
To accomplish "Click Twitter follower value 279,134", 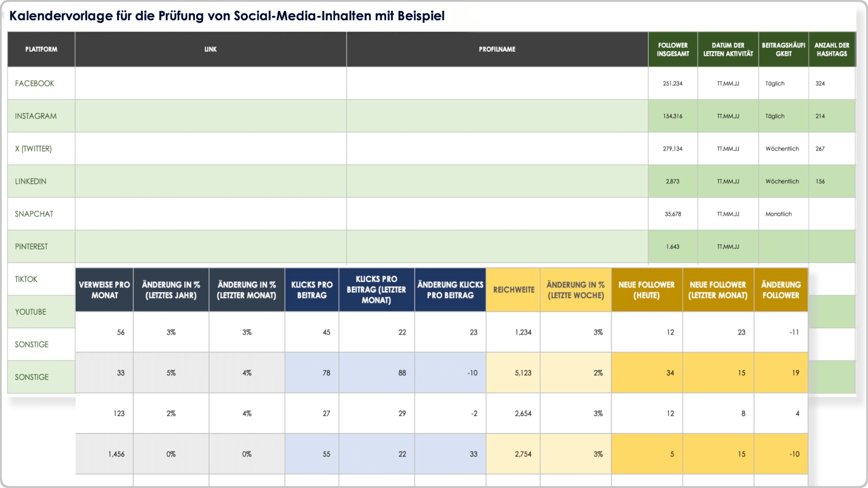I will 673,148.
